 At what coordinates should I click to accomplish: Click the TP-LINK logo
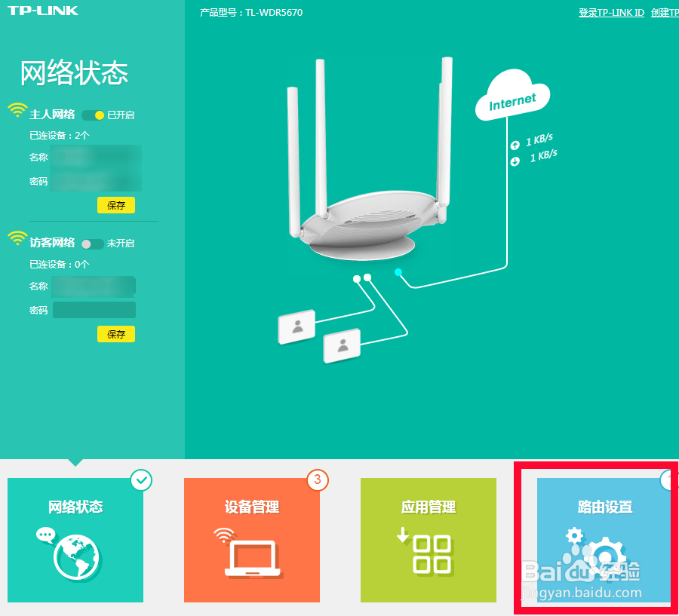click(43, 11)
